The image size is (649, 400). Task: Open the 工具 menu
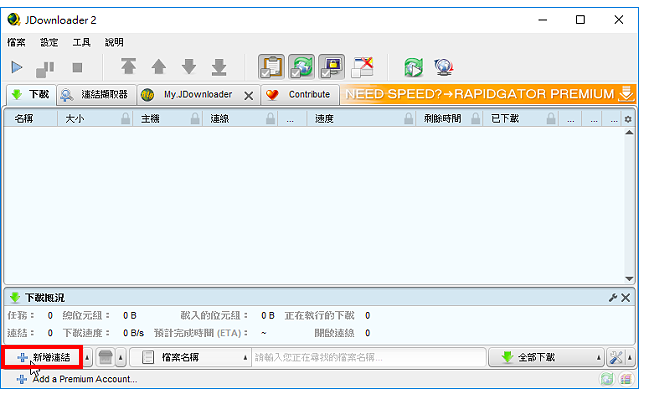(x=82, y=42)
